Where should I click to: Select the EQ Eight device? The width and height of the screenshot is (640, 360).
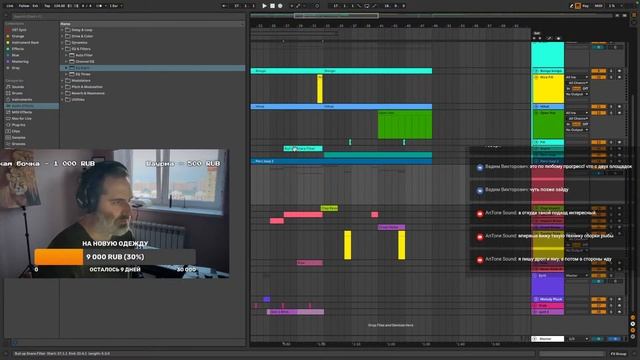(153, 68)
